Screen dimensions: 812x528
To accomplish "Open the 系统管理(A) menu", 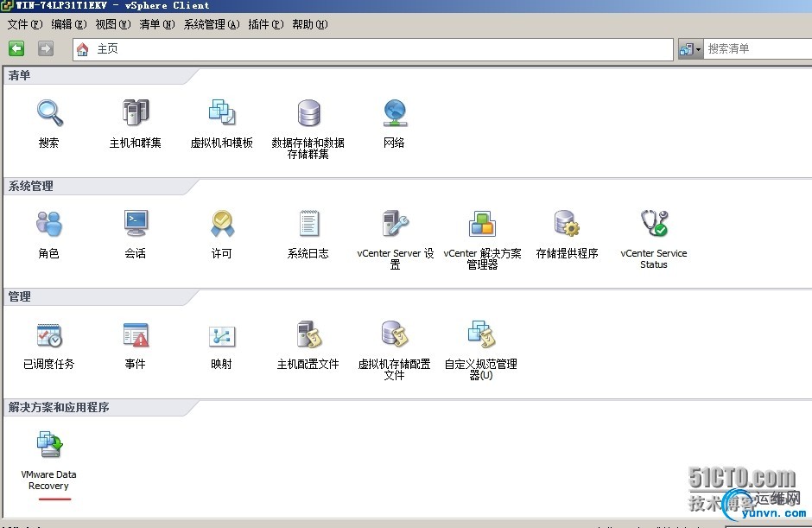I will tap(212, 24).
